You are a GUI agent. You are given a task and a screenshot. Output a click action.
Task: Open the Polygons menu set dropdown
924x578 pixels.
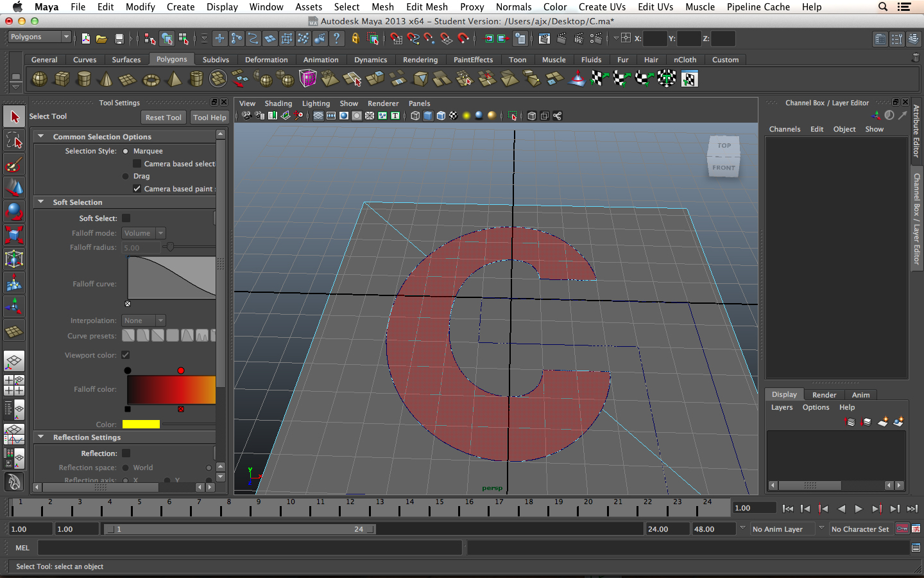click(x=39, y=37)
